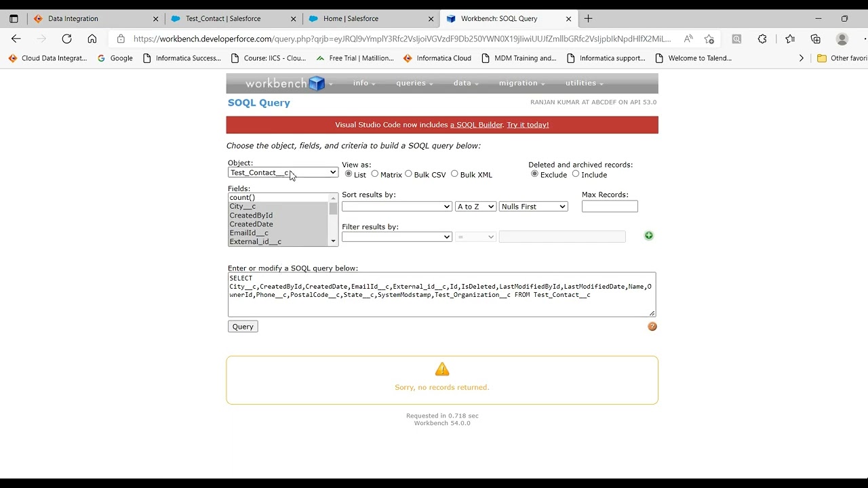Open the A to Z sort order dropdown

pyautogui.click(x=476, y=207)
